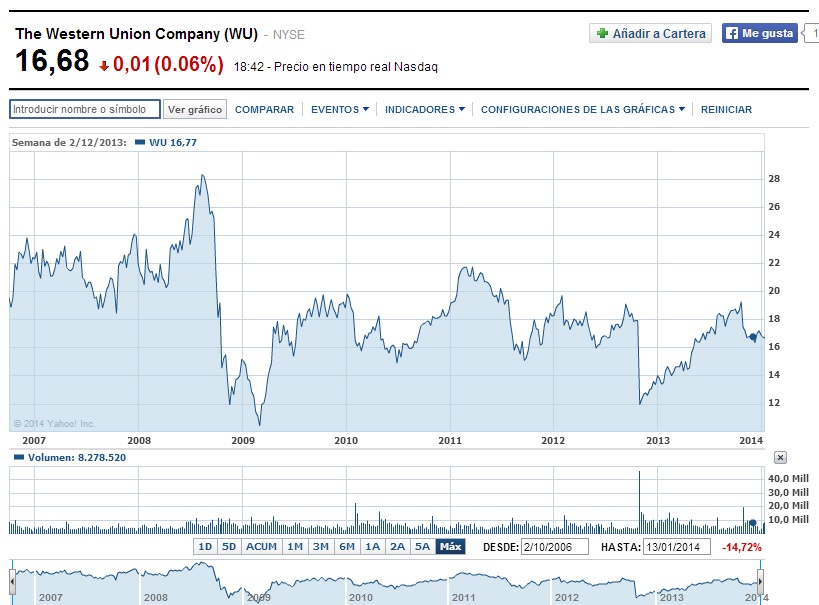Click the stock price 16,68

coord(52,61)
